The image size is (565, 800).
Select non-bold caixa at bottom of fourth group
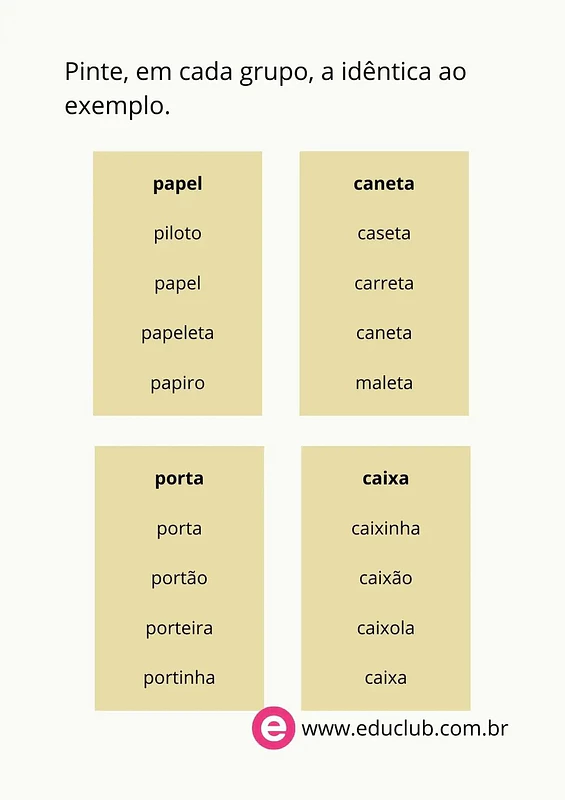coord(386,678)
